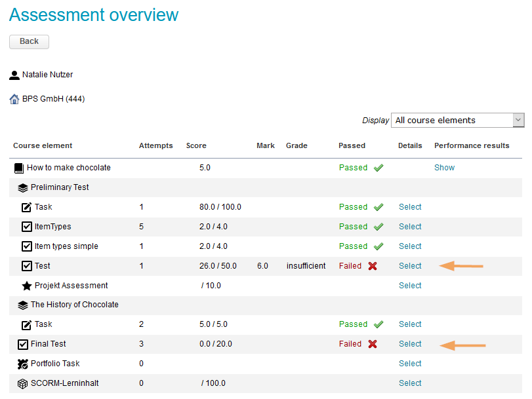Click the star icon beside Projekt Assessment
The height and width of the screenshot is (399, 532).
coord(27,286)
